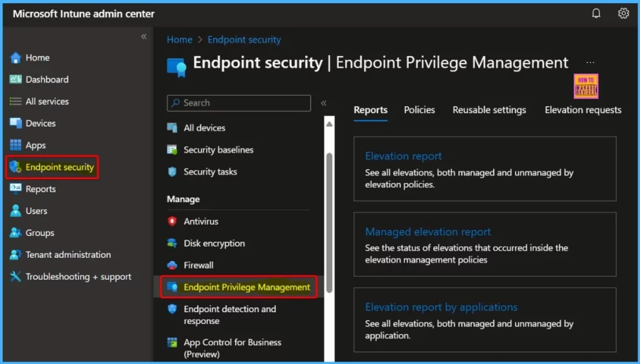The height and width of the screenshot is (364, 640).
Task: Open Security tasks submenu item
Action: pos(210,172)
